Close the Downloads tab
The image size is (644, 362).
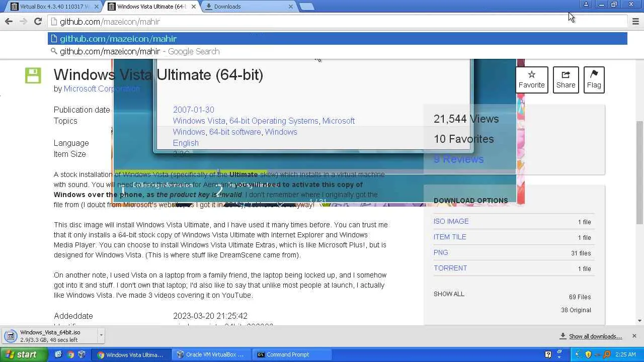point(290,7)
